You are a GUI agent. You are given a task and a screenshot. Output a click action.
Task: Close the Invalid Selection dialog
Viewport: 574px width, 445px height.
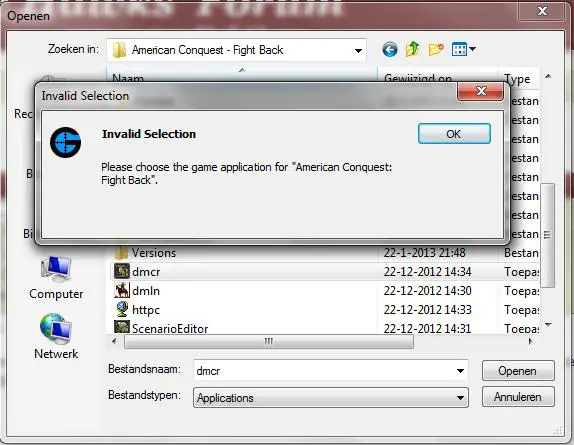480,91
